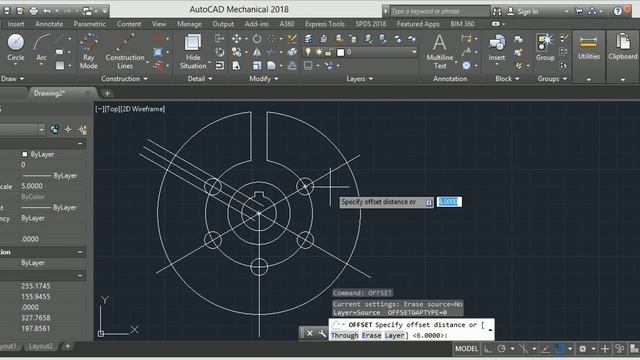Click Select Objects icon in Properties palette
640x360 pixels.
(68, 130)
